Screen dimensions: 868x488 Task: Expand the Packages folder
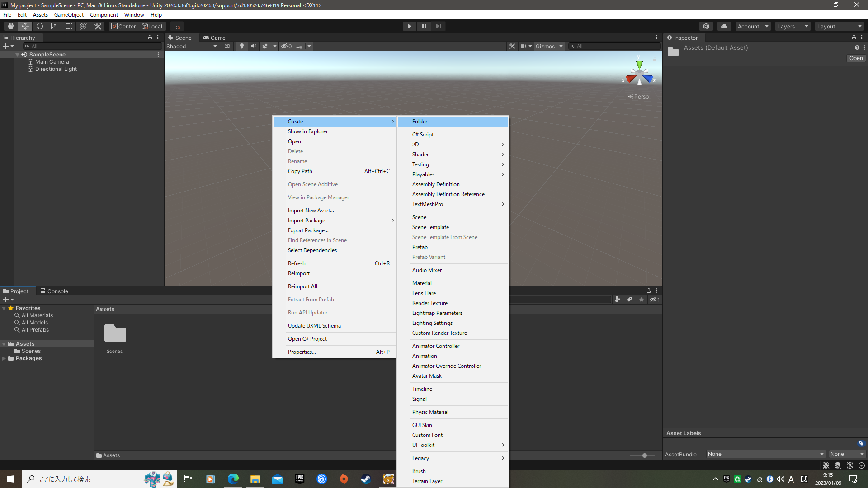(x=4, y=358)
